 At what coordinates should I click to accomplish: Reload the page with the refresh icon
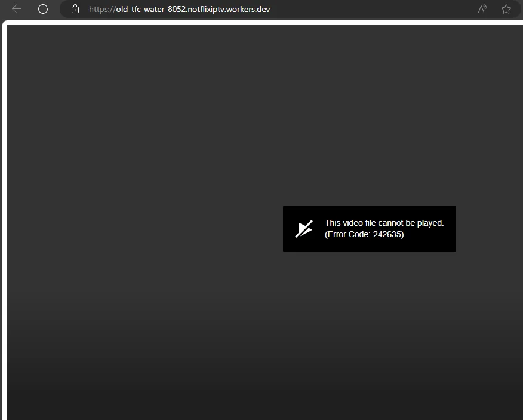43,9
